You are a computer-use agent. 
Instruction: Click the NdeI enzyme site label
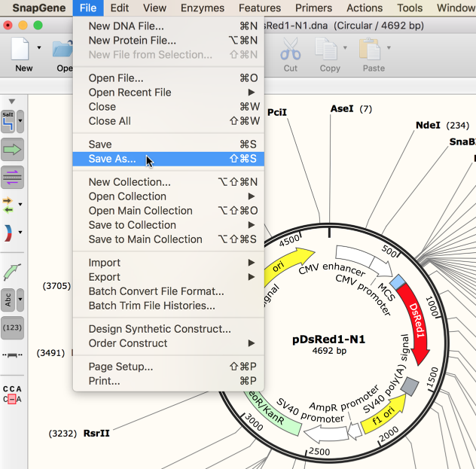tap(428, 125)
